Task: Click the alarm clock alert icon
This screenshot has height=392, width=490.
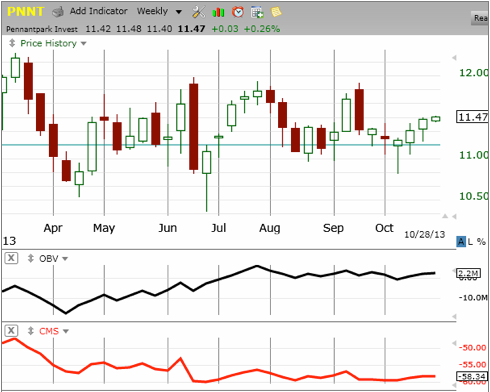Action: coord(238,12)
